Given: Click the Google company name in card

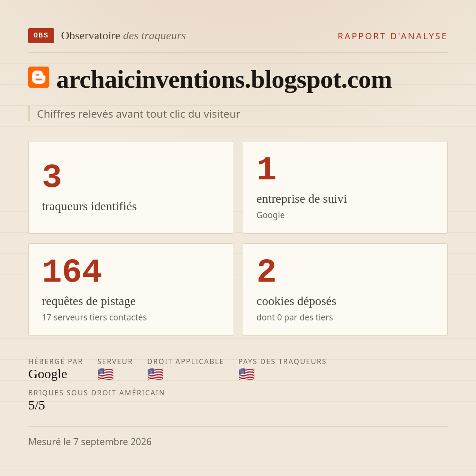Looking at the screenshot, I should pos(271,215).
